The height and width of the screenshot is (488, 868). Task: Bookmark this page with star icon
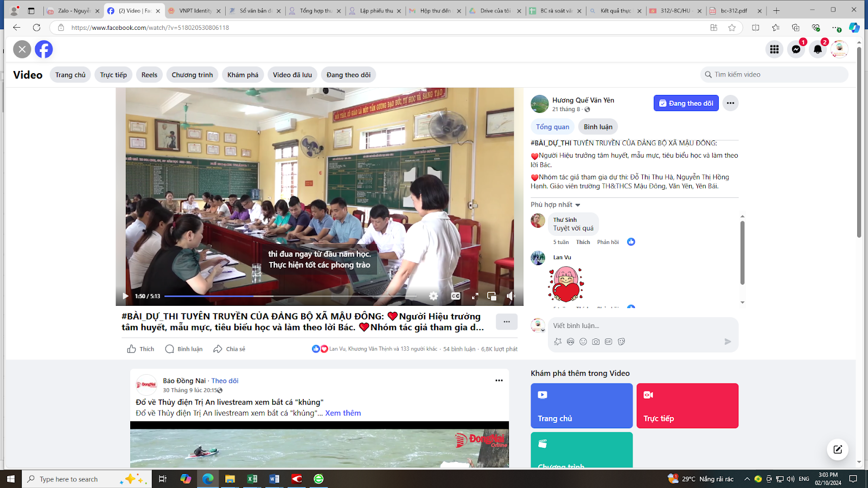tap(732, 28)
